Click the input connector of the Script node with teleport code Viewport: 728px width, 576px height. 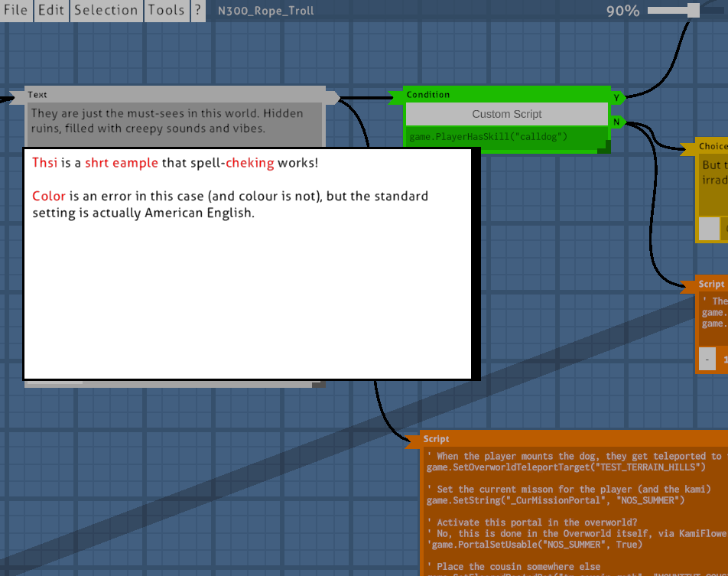pos(413,442)
